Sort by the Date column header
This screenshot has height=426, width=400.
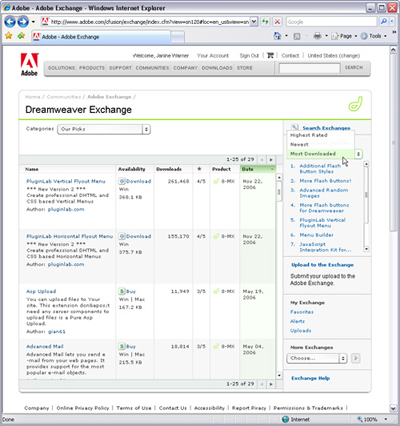258,169
